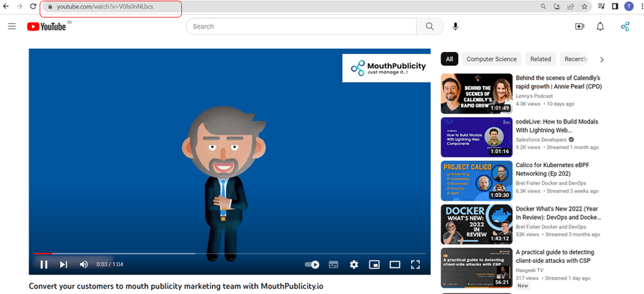This screenshot has width=644, height=294.
Task: Seek on the video progress bar
Action: (229, 253)
